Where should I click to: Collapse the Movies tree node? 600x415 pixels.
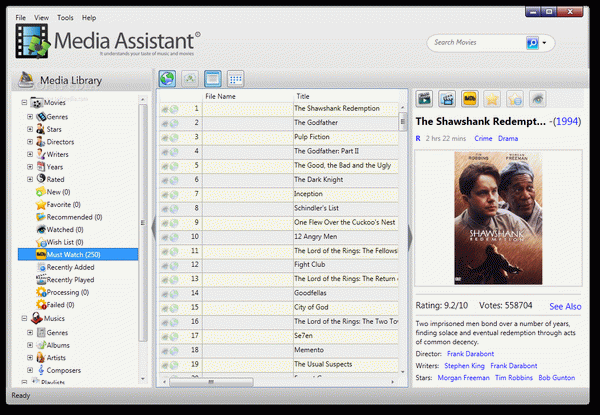tap(24, 103)
